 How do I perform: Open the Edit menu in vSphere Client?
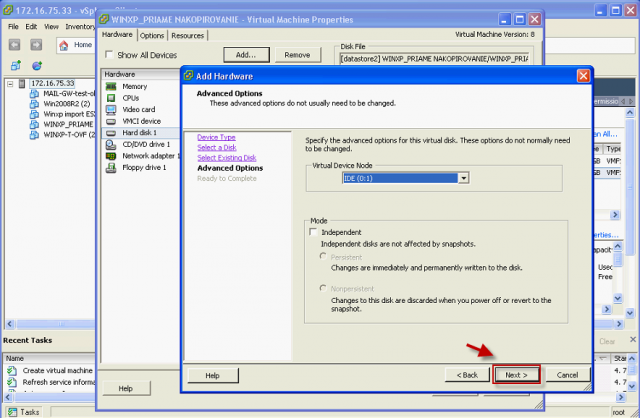pos(31,27)
